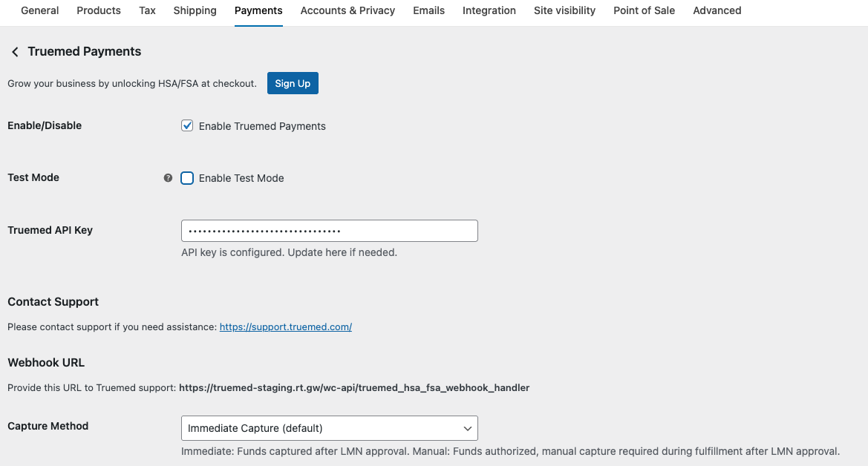868x466 pixels.
Task: Open the Products settings tab
Action: pos(98,10)
